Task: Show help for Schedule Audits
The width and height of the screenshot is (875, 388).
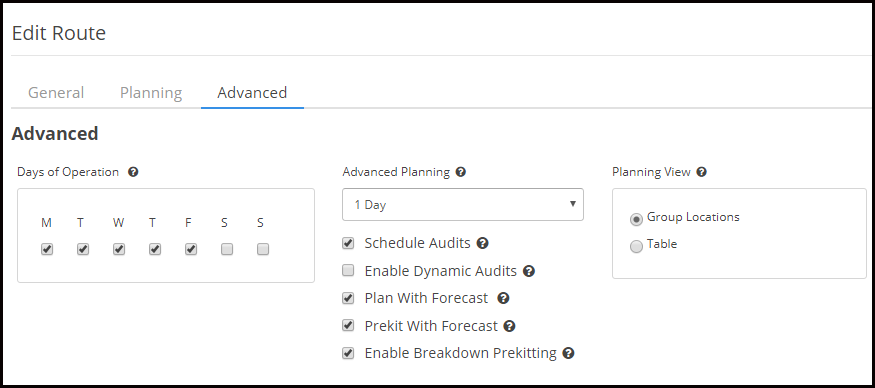Action: 483,243
